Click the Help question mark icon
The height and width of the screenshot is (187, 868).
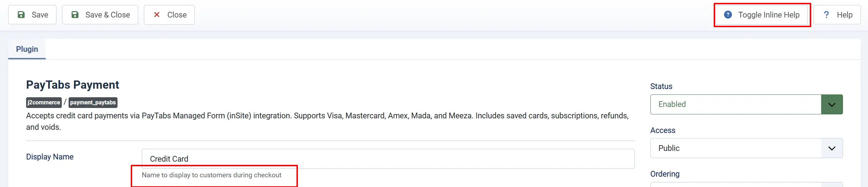point(826,15)
